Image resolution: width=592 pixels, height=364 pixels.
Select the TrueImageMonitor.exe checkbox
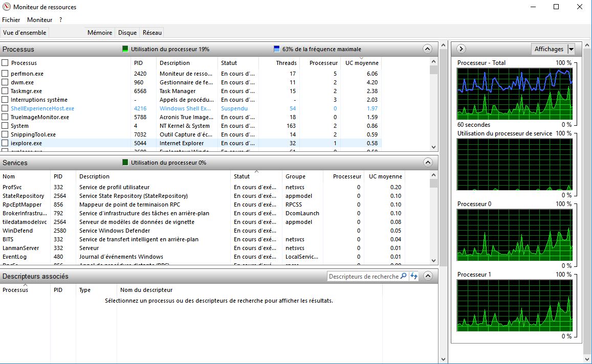[x=5, y=117]
